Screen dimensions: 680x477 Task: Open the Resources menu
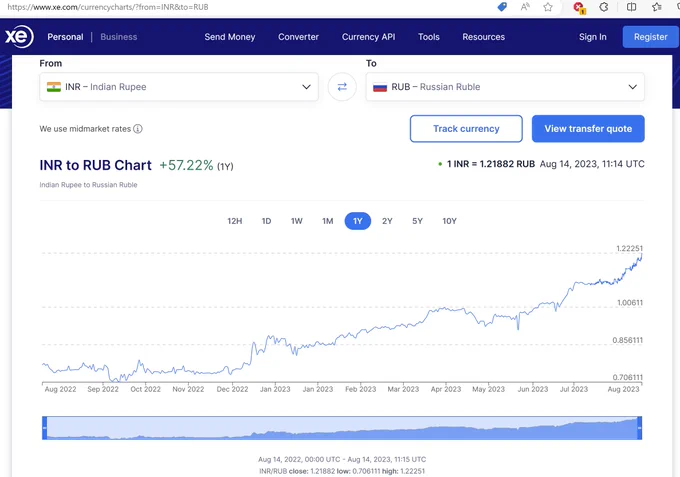point(484,37)
